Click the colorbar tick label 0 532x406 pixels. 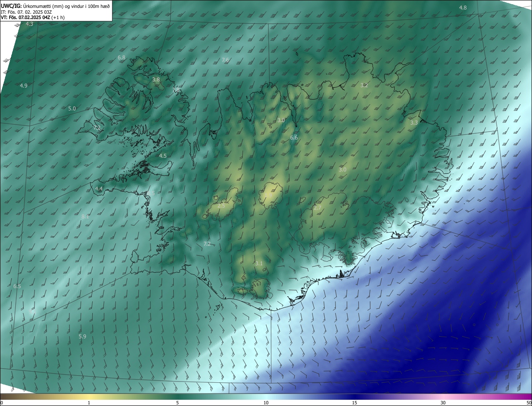(x=2, y=403)
